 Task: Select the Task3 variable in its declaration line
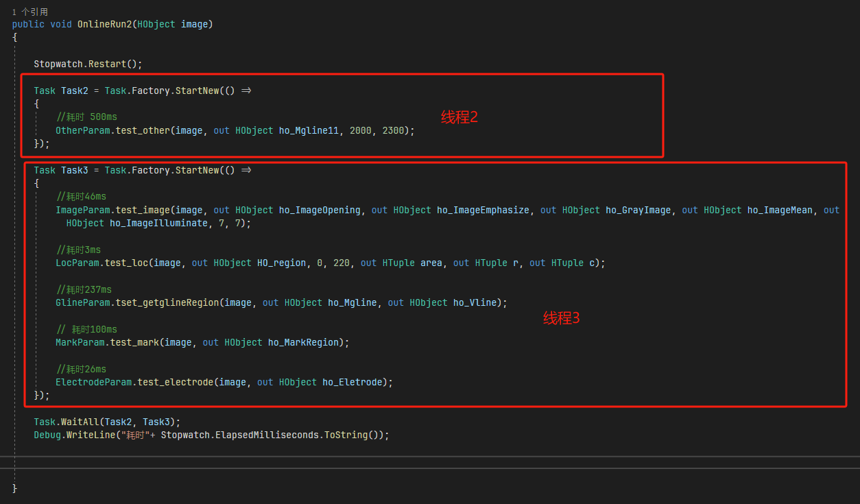click(75, 170)
